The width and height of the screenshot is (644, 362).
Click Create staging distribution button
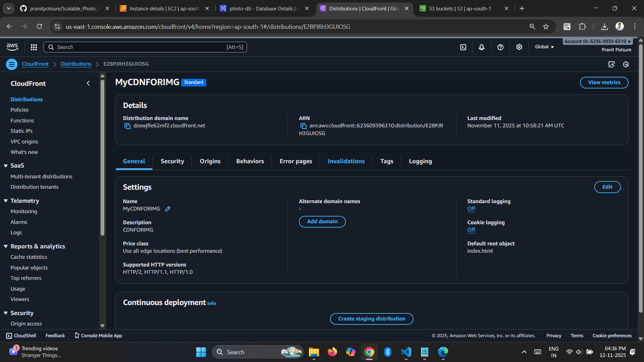(372, 319)
